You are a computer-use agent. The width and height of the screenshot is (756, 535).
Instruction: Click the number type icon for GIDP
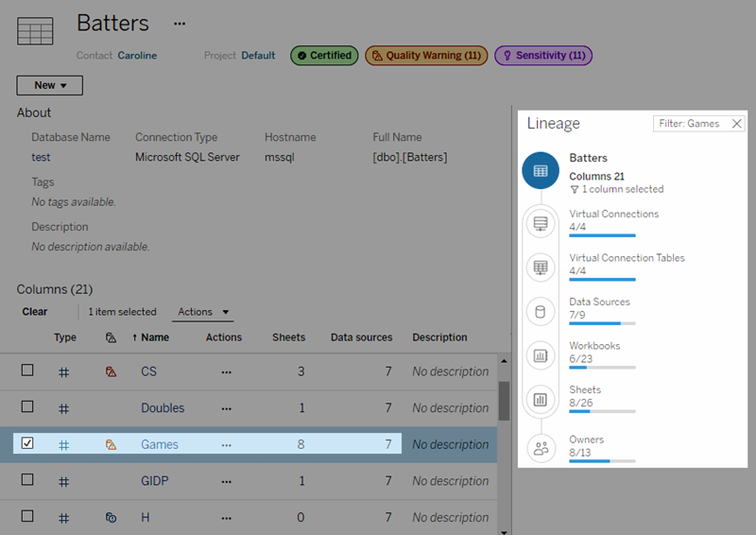63,481
